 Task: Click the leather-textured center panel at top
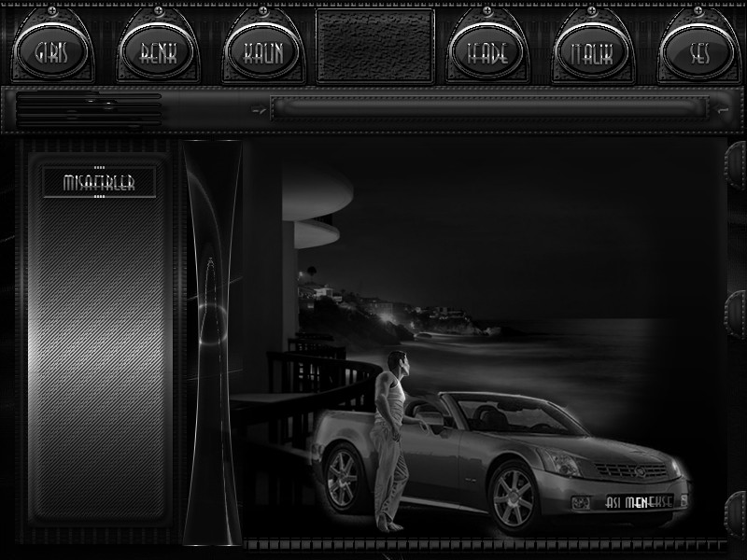tap(374, 46)
